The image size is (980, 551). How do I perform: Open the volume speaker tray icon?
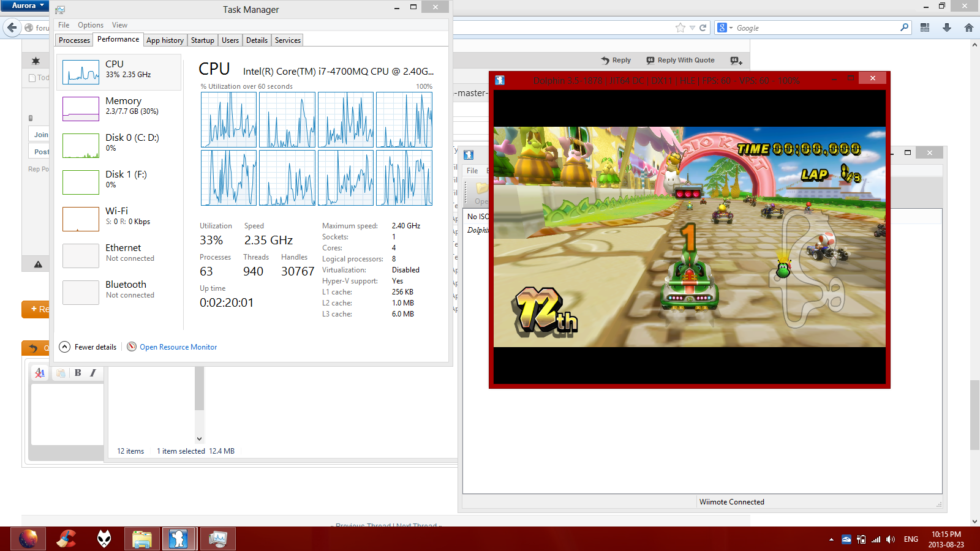pyautogui.click(x=891, y=539)
